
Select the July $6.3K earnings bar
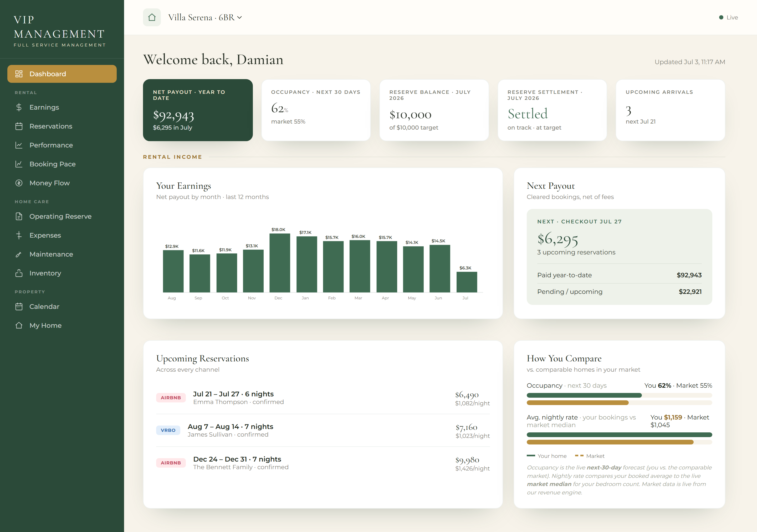(467, 282)
